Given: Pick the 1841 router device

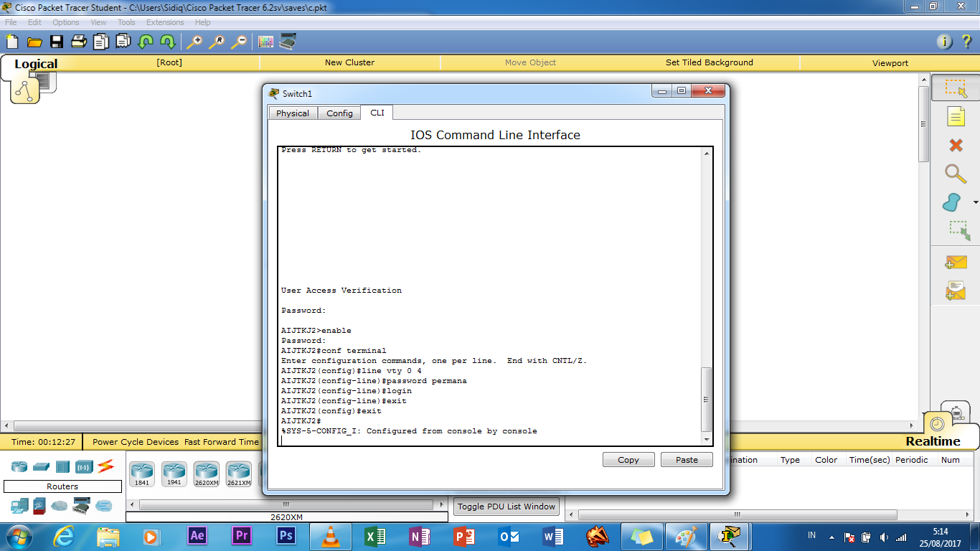Looking at the screenshot, I should 142,474.
